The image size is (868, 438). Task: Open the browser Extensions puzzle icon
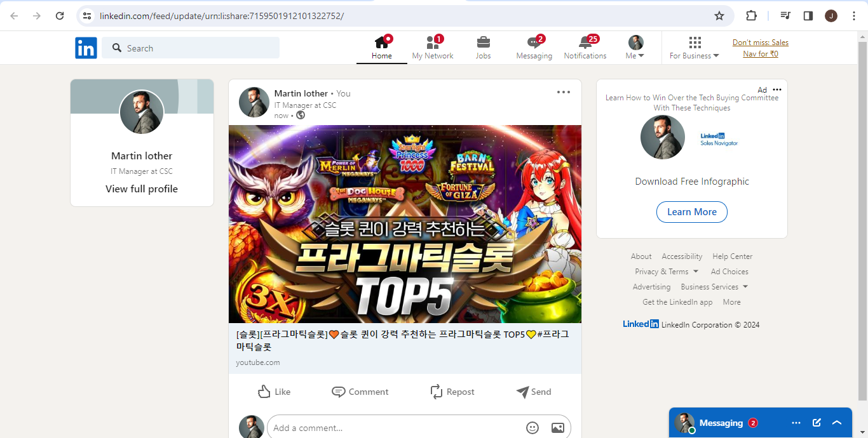click(x=751, y=16)
